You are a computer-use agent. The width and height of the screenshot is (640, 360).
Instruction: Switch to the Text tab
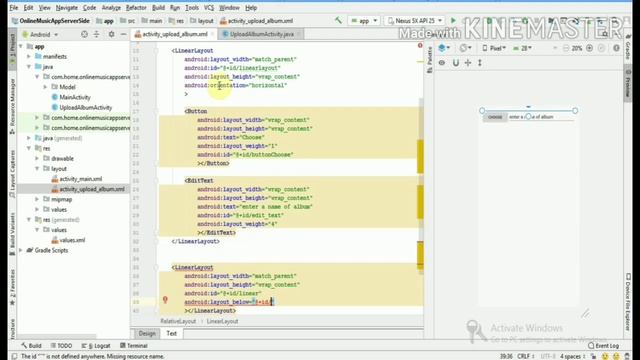tap(171, 333)
